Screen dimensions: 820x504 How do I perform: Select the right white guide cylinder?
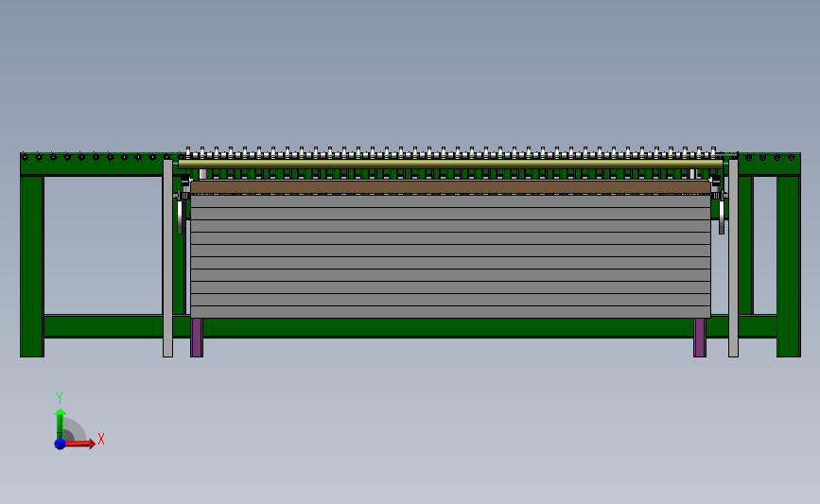click(722, 217)
